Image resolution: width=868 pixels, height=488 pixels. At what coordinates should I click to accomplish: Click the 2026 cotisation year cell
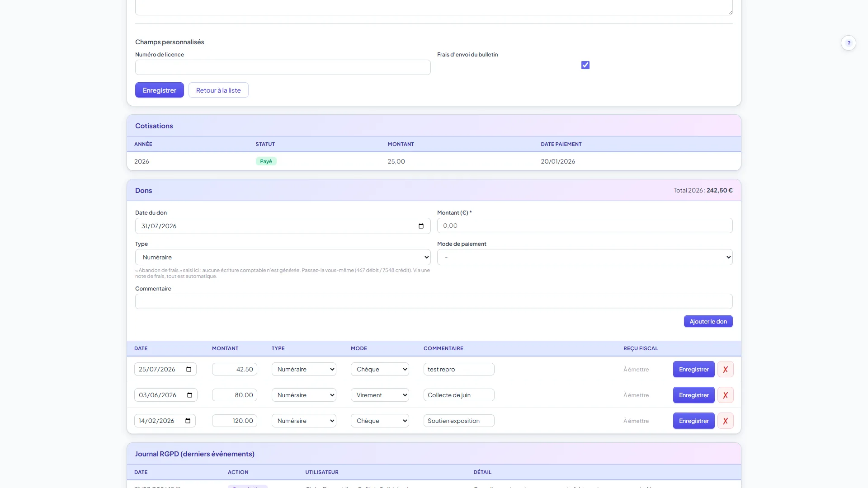(142, 161)
